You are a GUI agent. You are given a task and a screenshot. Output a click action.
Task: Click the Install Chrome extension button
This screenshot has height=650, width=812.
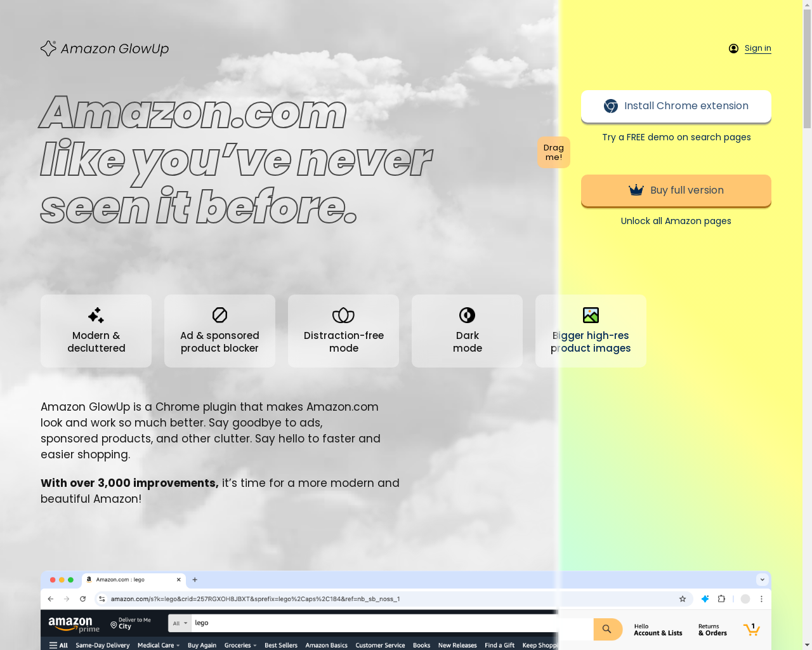676,106
